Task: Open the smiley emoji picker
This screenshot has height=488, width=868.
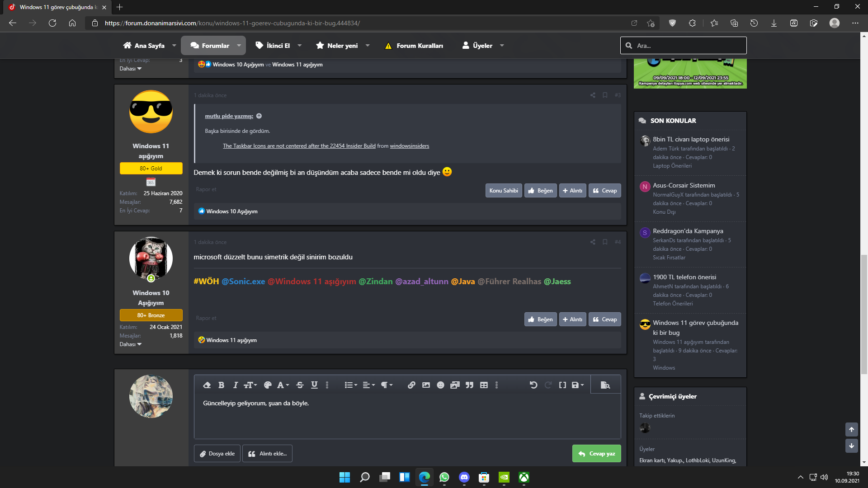Action: coord(440,385)
